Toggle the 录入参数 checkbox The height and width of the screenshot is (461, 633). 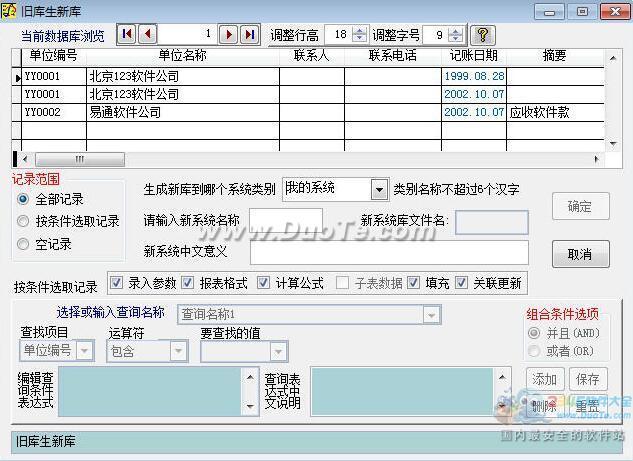coord(116,283)
